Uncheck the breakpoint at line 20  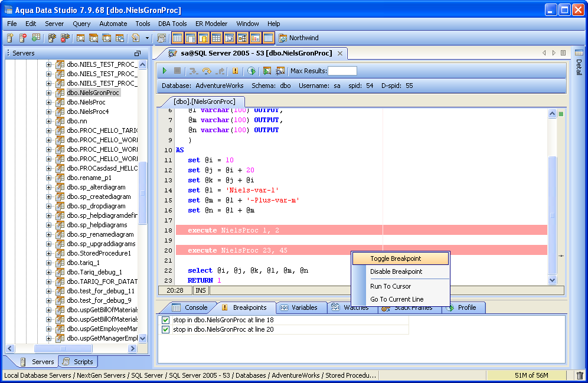coord(165,329)
